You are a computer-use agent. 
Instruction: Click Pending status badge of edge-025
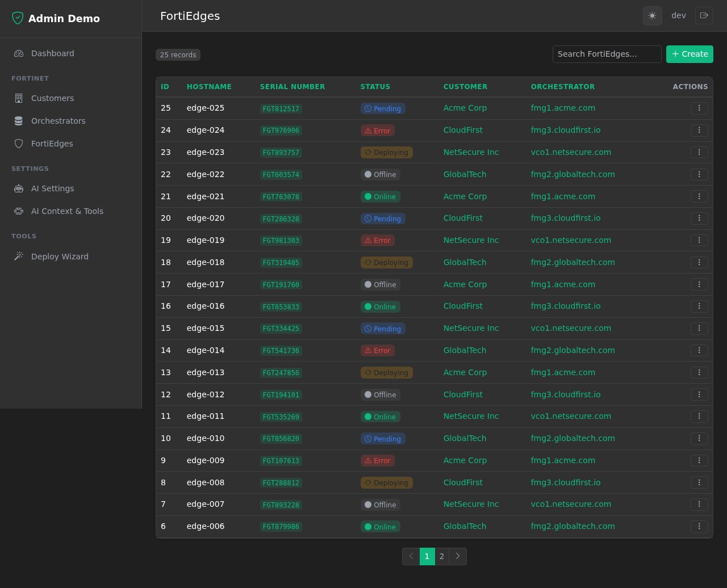pos(383,108)
